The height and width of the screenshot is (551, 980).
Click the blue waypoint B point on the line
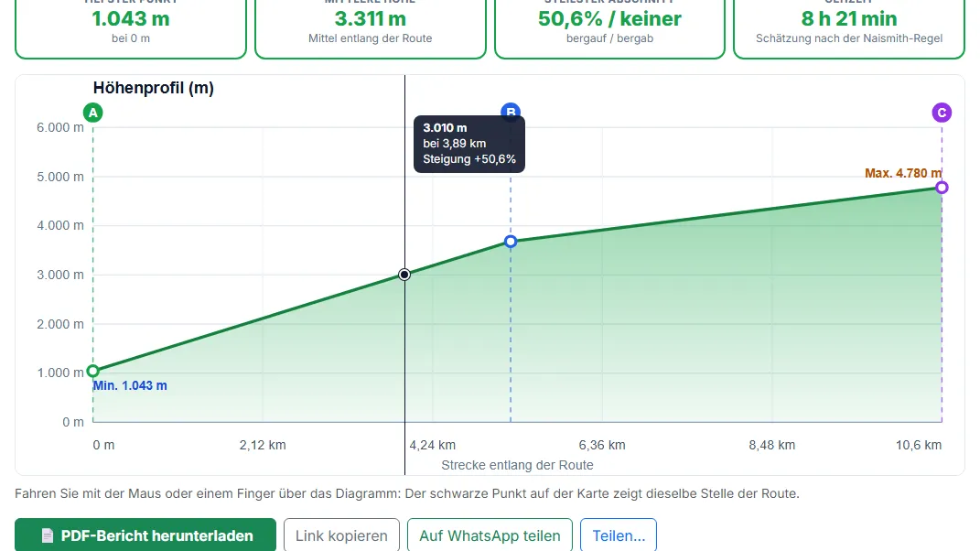tap(511, 242)
